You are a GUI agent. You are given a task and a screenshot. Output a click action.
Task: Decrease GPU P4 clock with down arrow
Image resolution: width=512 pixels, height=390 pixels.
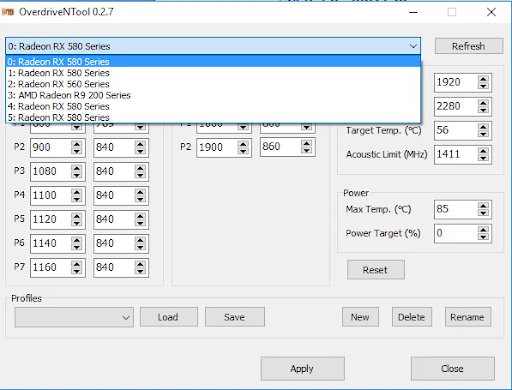(x=77, y=199)
